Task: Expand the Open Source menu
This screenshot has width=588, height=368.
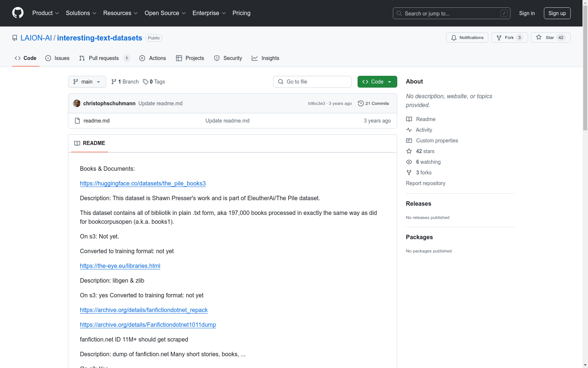Action: pos(165,13)
